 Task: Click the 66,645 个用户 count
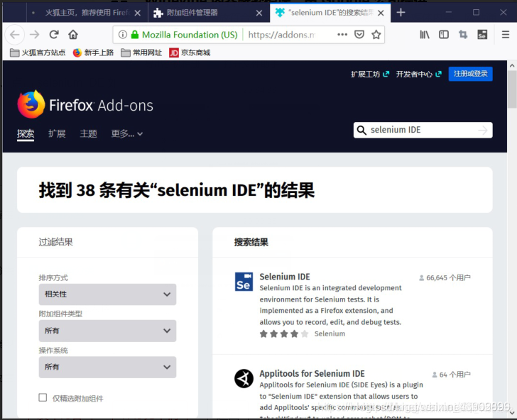pos(445,277)
